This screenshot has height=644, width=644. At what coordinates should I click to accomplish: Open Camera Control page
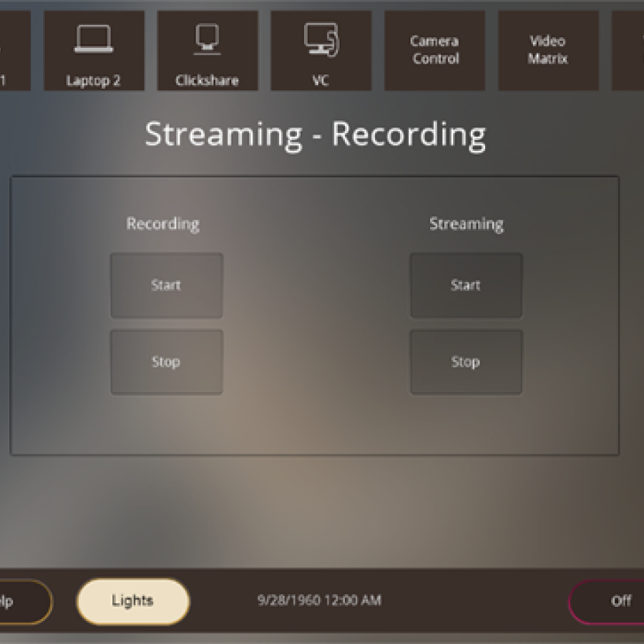(x=434, y=51)
